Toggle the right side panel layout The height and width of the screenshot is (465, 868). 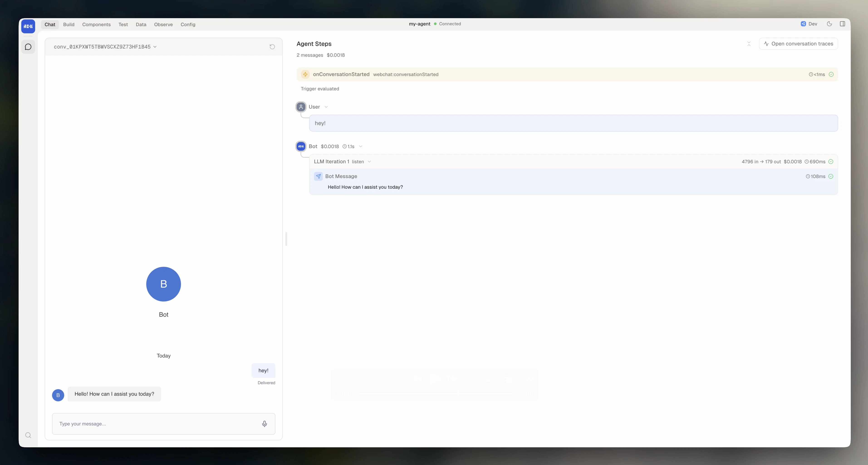pyautogui.click(x=843, y=24)
